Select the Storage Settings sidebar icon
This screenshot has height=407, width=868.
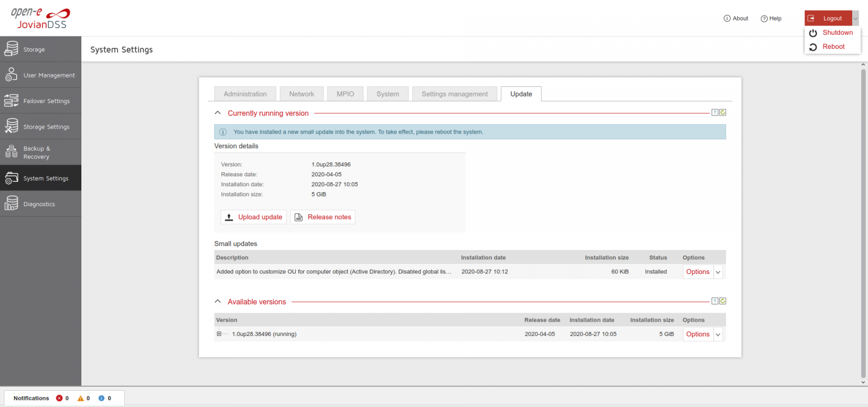11,126
